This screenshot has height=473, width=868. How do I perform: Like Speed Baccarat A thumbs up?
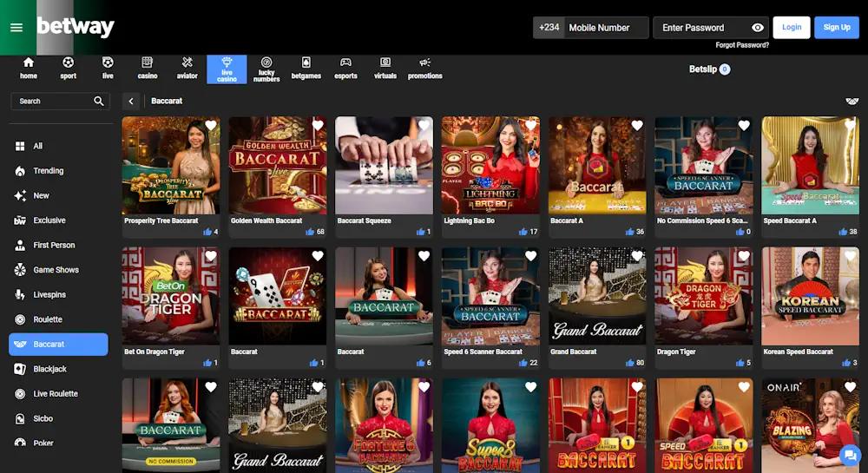coord(843,232)
